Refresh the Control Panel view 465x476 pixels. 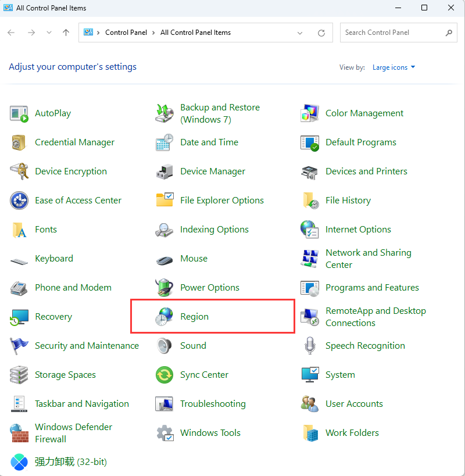point(321,33)
